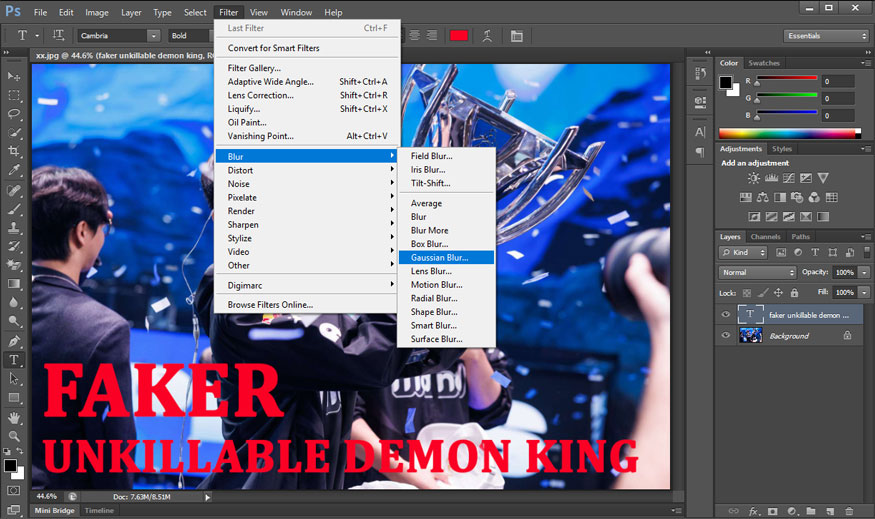Open the layer filter Kind dropdown
875x519 pixels.
(743, 252)
